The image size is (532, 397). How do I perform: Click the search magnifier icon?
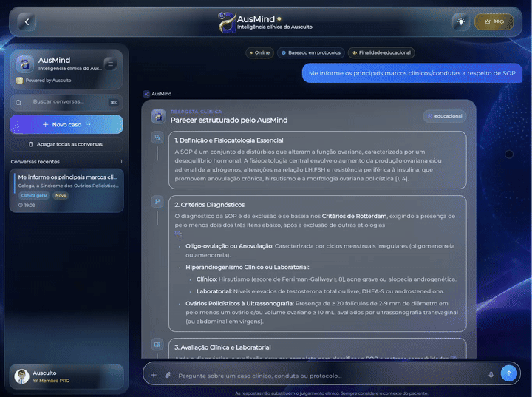coord(18,103)
